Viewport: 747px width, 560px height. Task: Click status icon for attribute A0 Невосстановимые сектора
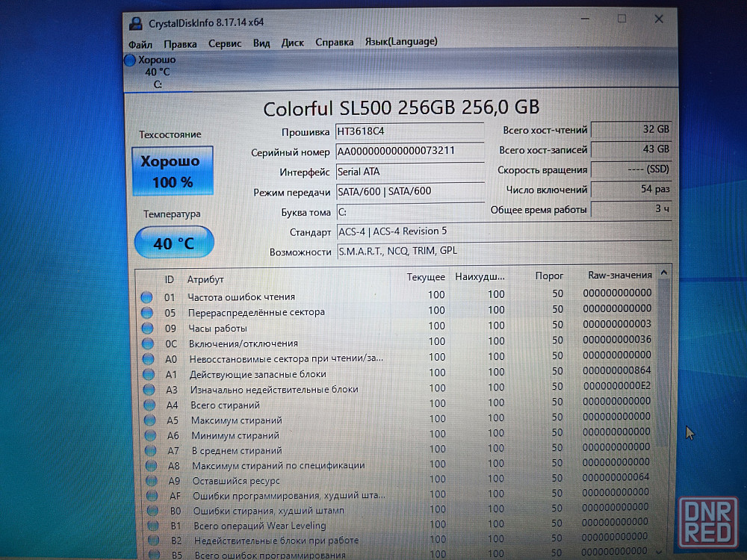(149, 359)
